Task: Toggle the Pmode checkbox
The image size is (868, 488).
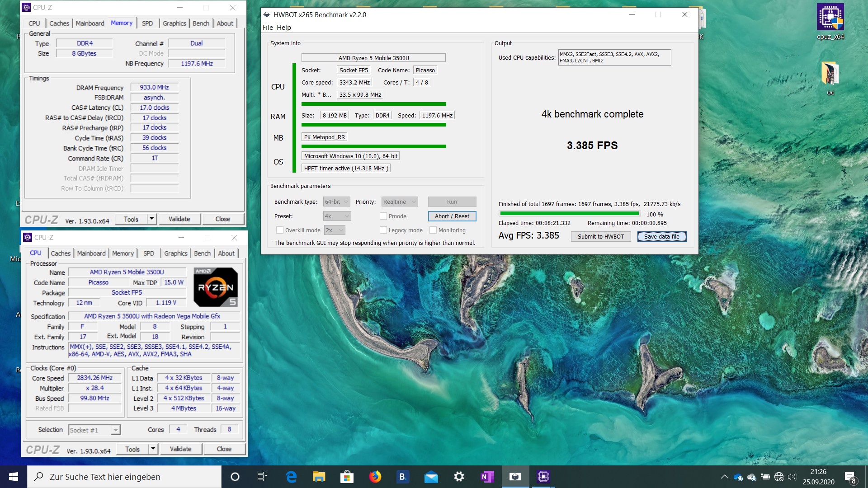Action: coord(383,216)
